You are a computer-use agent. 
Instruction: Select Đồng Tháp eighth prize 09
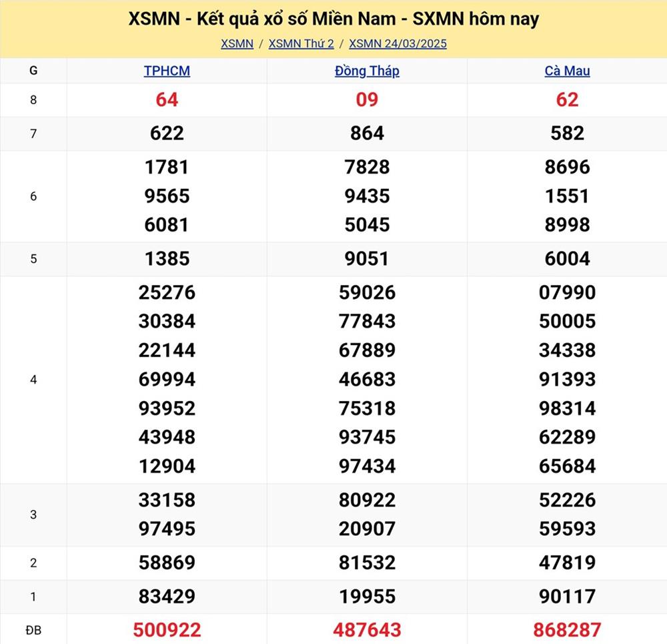pos(367,100)
